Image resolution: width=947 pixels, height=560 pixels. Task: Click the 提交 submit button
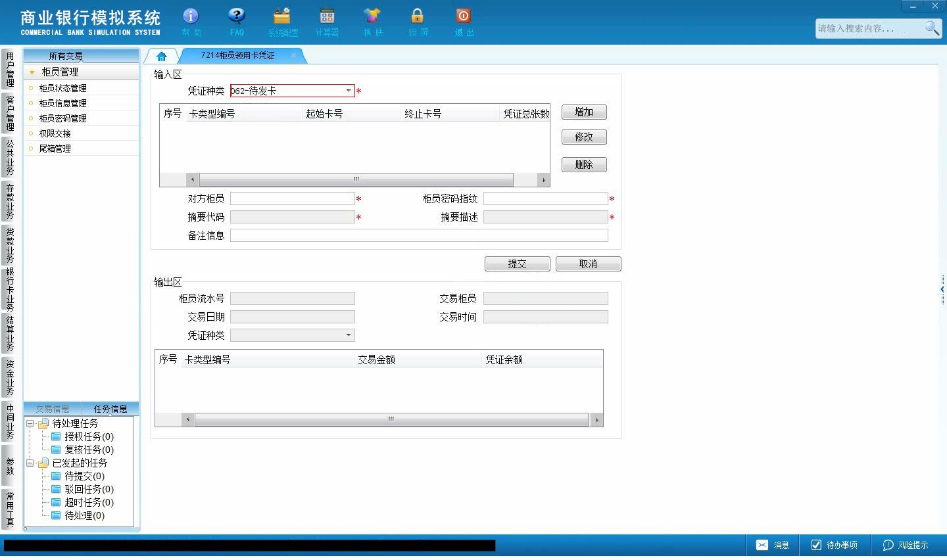(x=517, y=264)
